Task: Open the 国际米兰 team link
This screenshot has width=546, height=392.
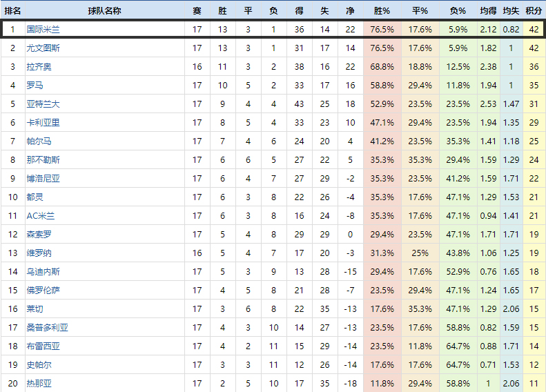Action: coord(43,30)
